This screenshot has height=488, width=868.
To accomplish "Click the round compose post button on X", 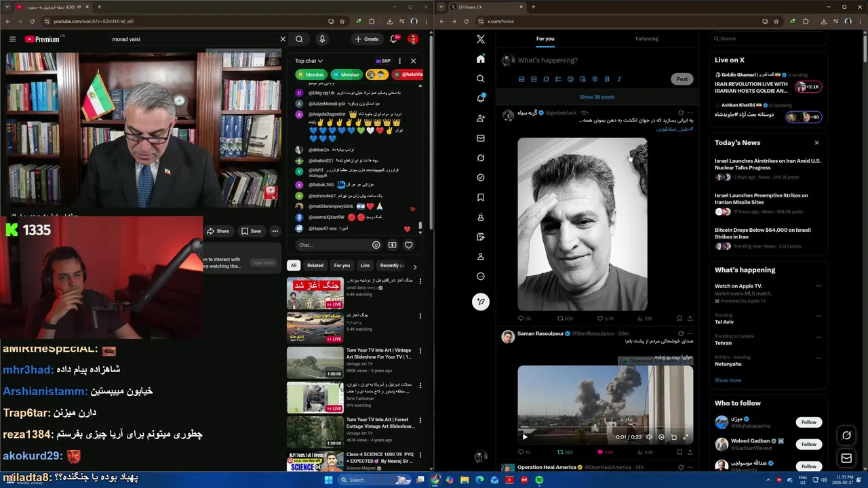I will click(x=481, y=302).
